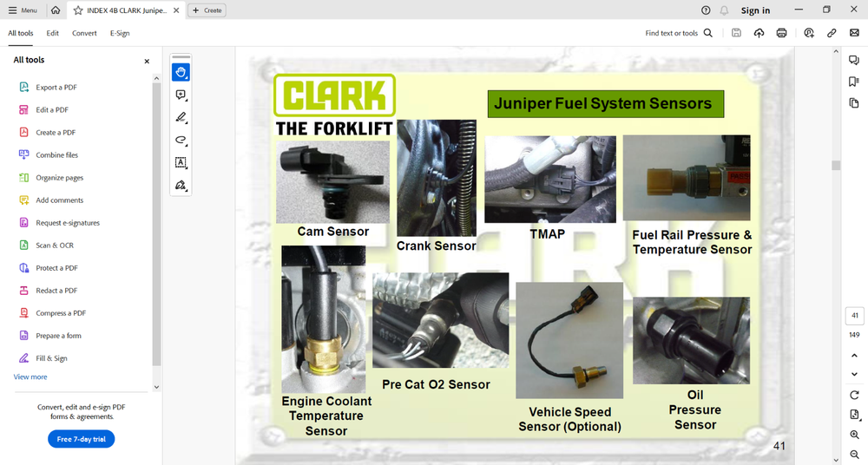Click the Print icon

click(782, 33)
